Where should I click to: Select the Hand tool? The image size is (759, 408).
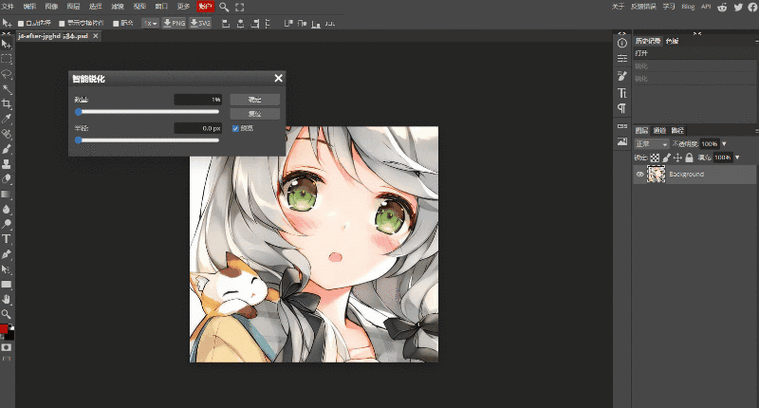(x=6, y=298)
